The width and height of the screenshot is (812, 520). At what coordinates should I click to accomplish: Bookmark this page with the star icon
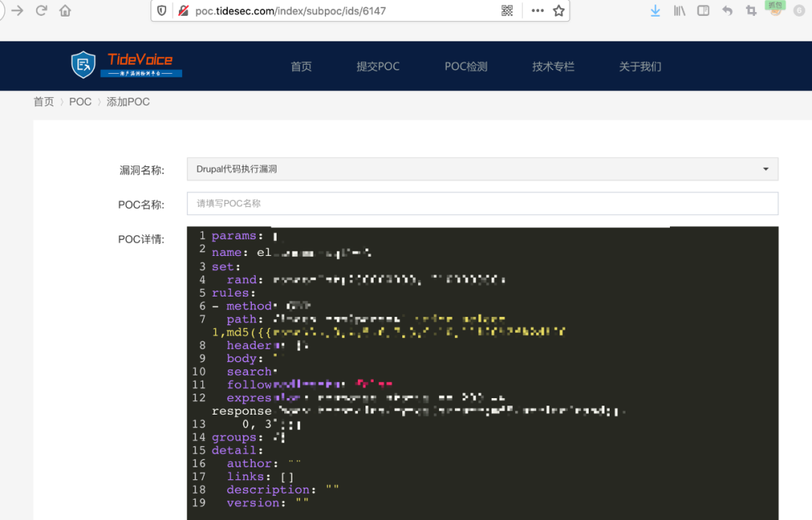(559, 11)
